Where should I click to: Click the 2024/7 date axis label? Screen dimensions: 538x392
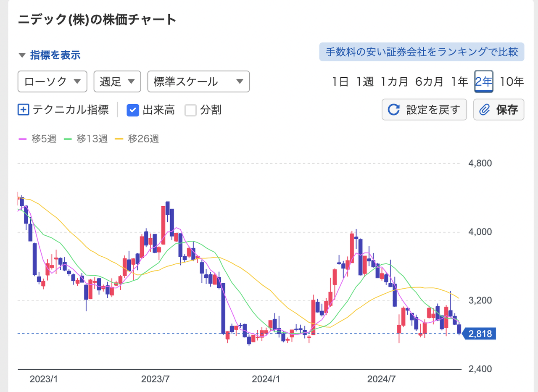(x=382, y=379)
